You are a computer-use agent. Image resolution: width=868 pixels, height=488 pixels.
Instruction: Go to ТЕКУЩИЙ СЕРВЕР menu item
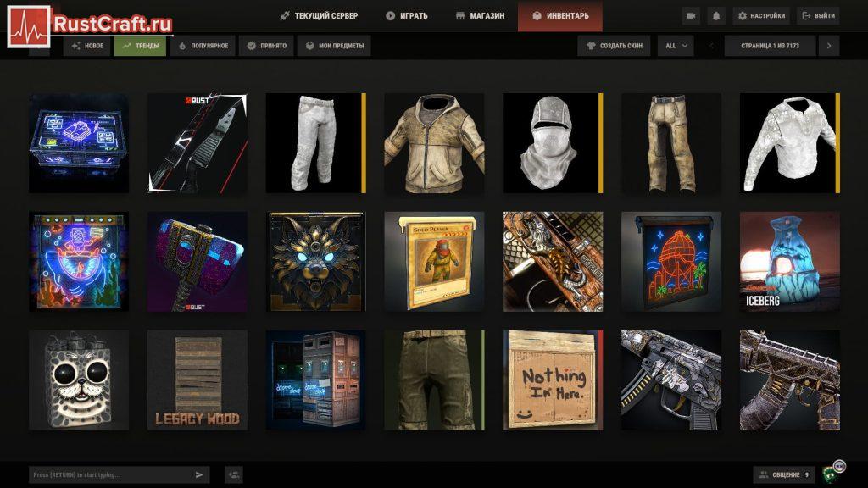[x=319, y=16]
